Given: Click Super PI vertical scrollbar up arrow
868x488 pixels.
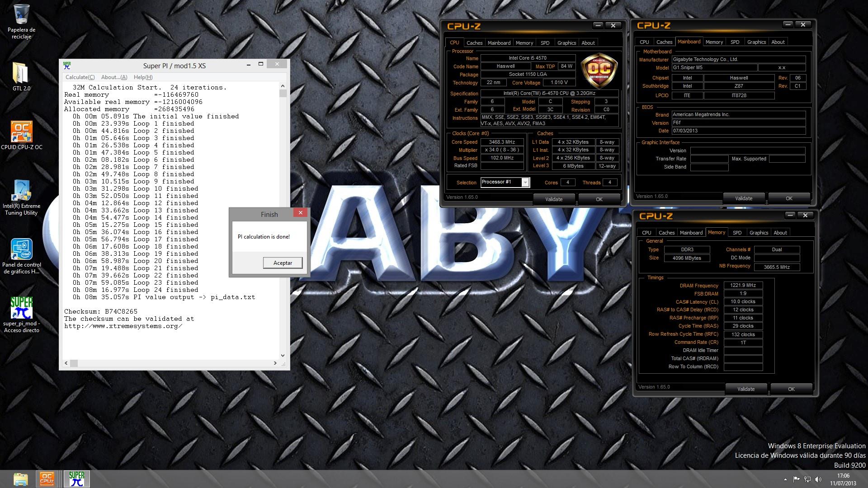Looking at the screenshot, I should (x=283, y=86).
